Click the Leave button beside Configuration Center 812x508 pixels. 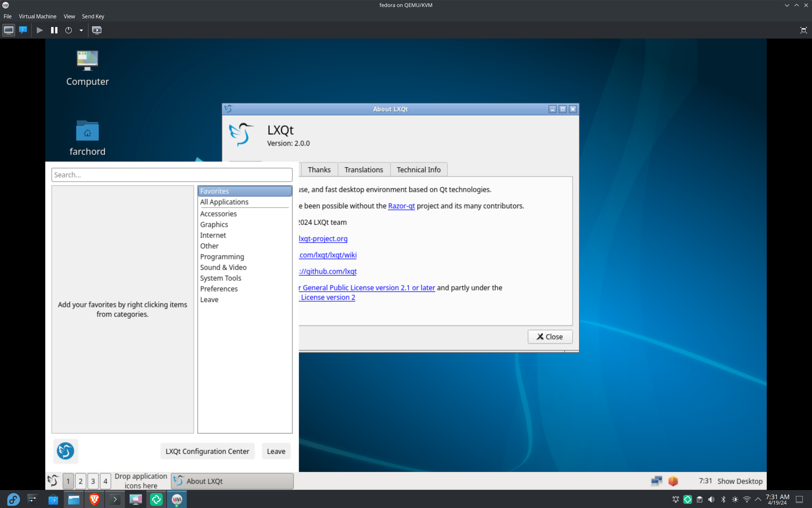tap(276, 451)
